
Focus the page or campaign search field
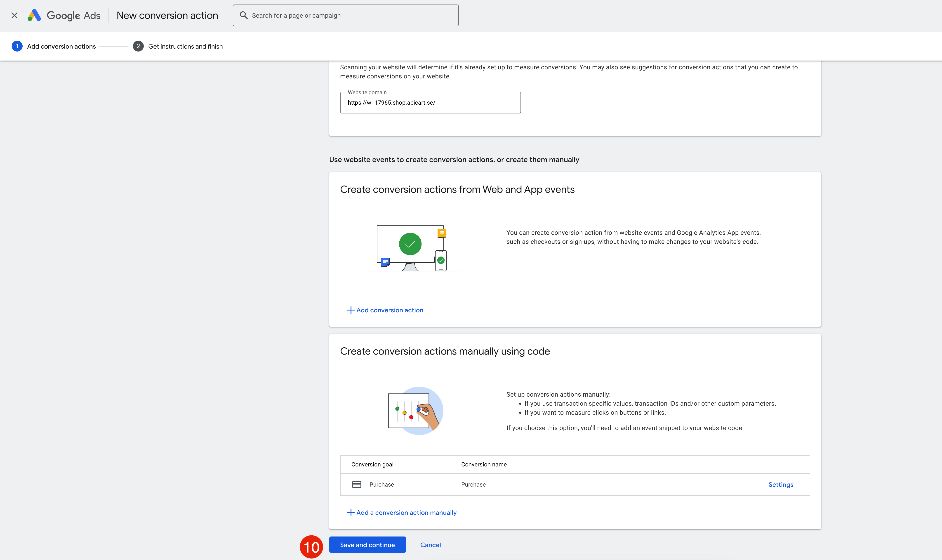tap(351, 15)
